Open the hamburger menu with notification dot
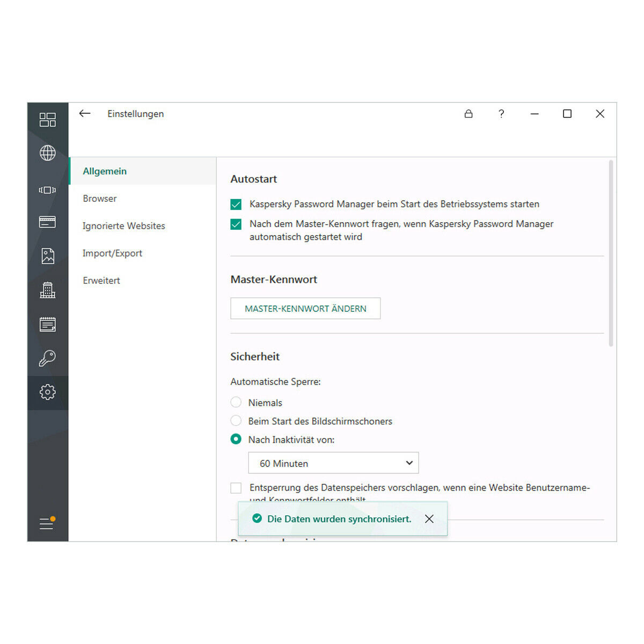Viewport: 644px width, 644px height. [x=47, y=523]
